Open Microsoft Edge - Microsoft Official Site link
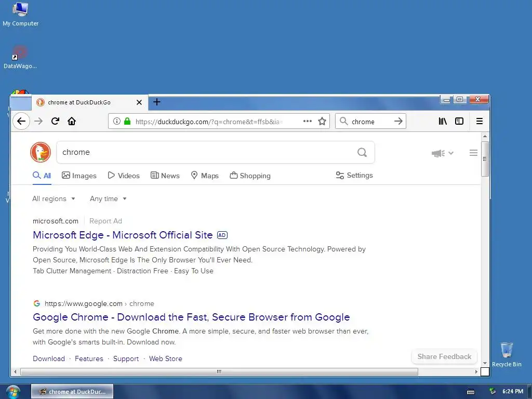 [123, 235]
